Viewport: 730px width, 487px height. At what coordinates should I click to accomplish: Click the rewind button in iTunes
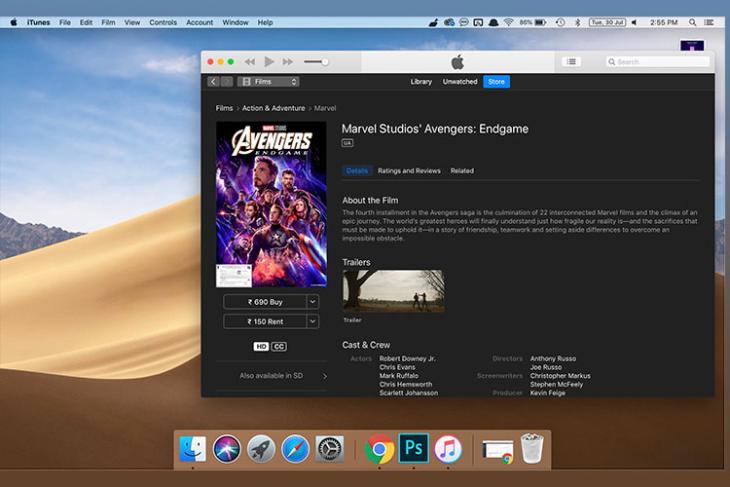click(x=250, y=61)
